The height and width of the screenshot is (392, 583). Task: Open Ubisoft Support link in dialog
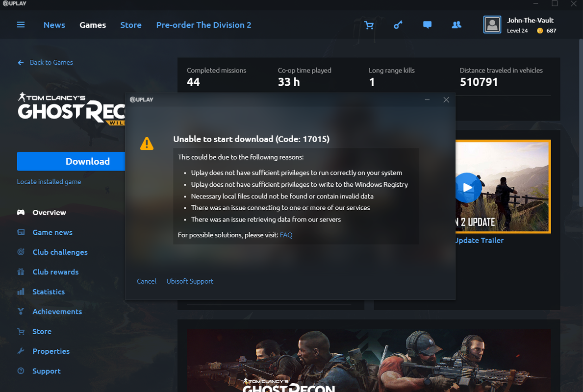coord(190,281)
